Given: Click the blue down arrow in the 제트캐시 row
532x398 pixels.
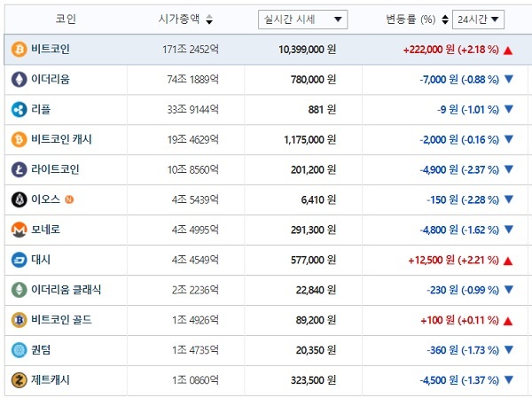Looking at the screenshot, I should 509,379.
